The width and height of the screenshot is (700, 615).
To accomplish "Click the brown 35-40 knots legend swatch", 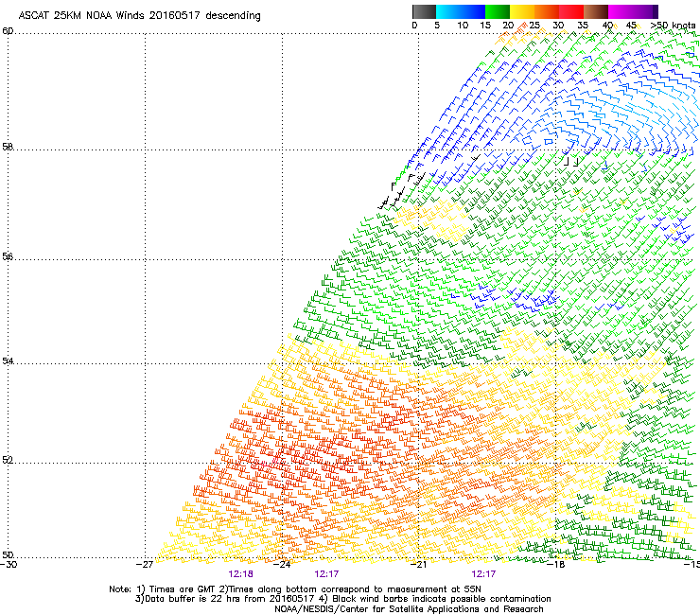I will (596, 11).
